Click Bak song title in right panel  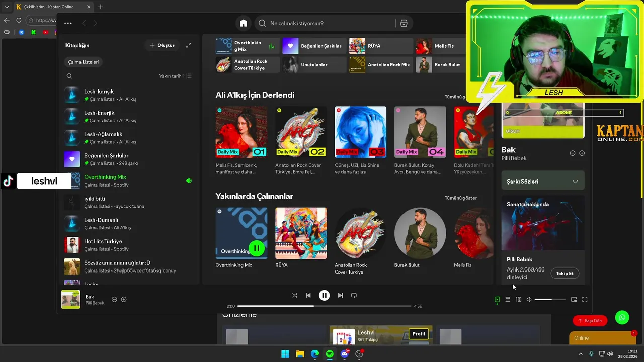point(509,150)
